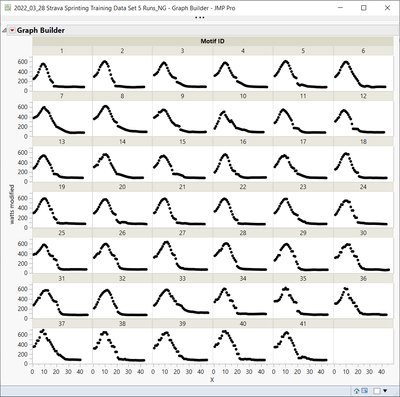Click the watts modified axis label
The width and height of the screenshot is (400, 397).
click(12, 204)
